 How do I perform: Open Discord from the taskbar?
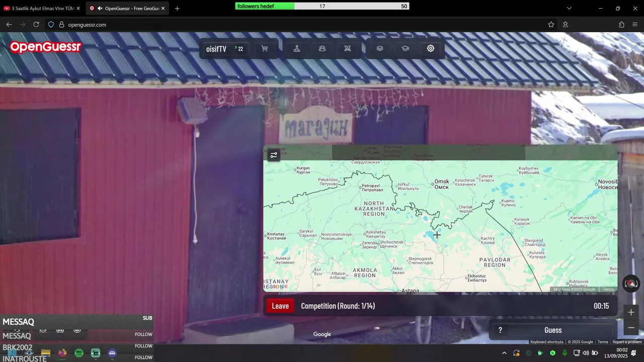[x=112, y=353]
